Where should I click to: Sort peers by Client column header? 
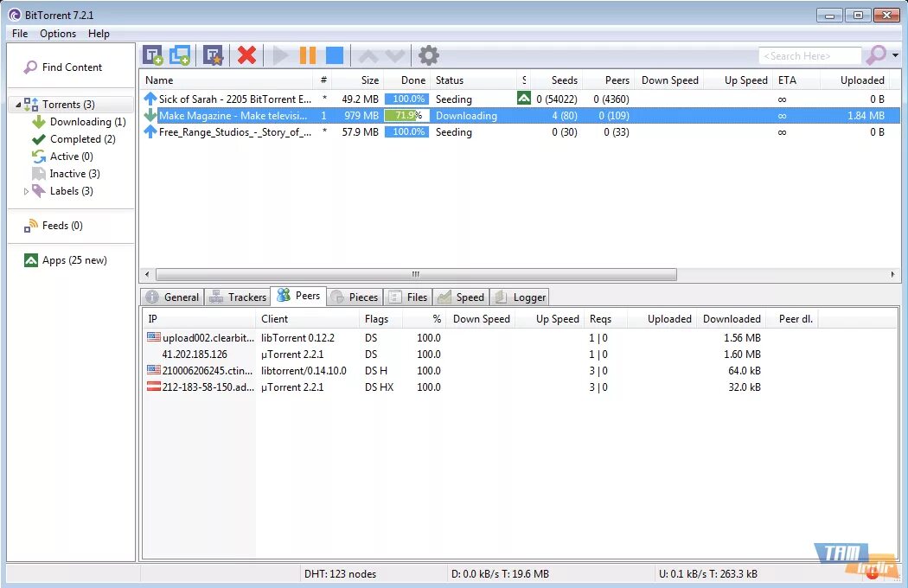(x=307, y=319)
